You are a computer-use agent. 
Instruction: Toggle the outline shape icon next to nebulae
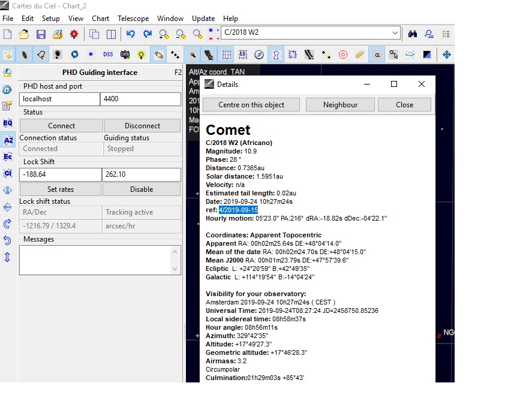pos(41,55)
